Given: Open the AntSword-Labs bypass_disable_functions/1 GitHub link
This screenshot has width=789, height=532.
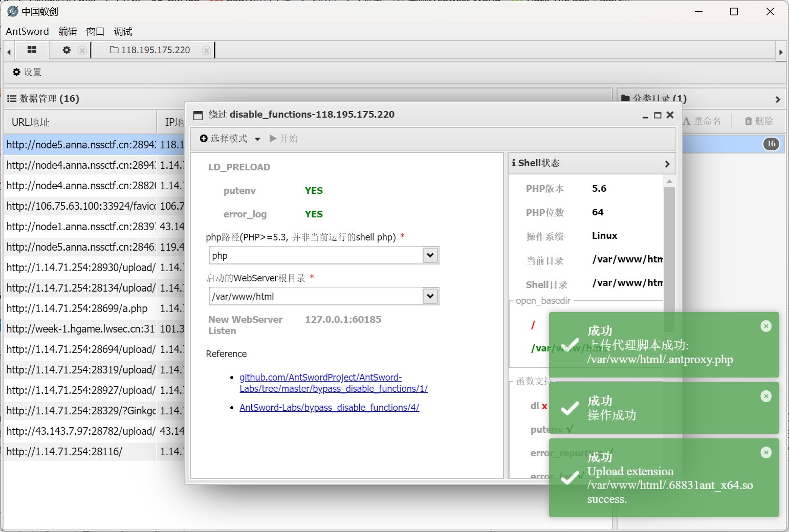Looking at the screenshot, I should coord(334,383).
